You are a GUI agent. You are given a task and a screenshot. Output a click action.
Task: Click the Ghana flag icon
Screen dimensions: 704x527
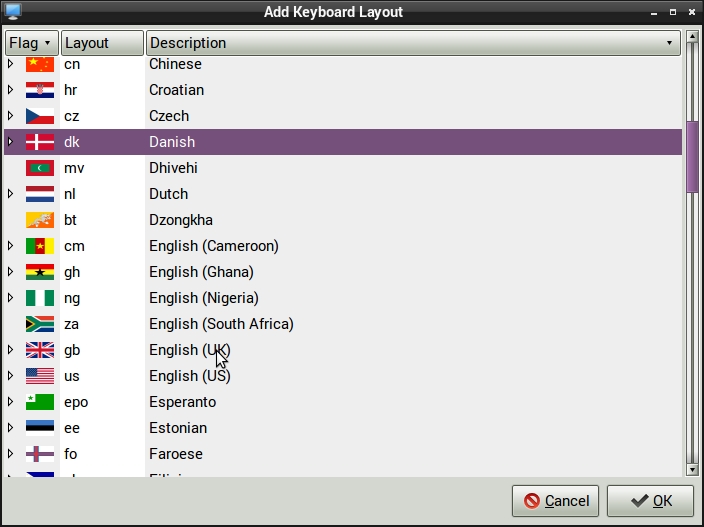40,272
